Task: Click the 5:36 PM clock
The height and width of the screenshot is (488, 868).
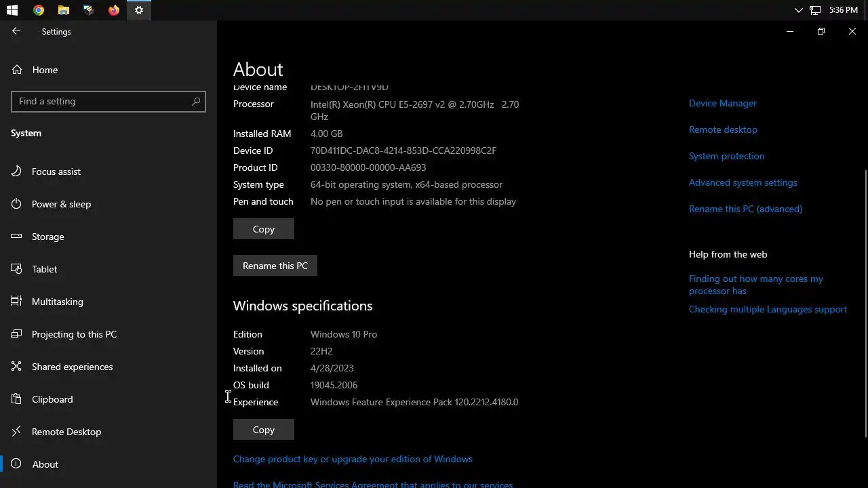Action: [x=844, y=10]
